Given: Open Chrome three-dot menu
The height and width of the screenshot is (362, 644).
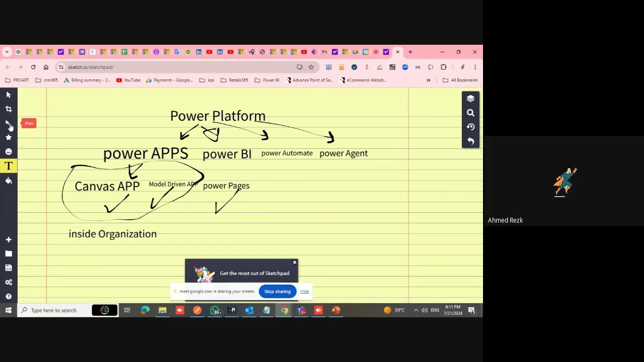Looking at the screenshot, I should (474, 67).
